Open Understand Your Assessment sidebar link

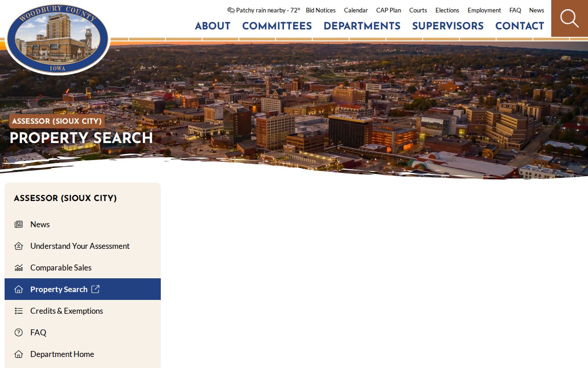point(83,246)
